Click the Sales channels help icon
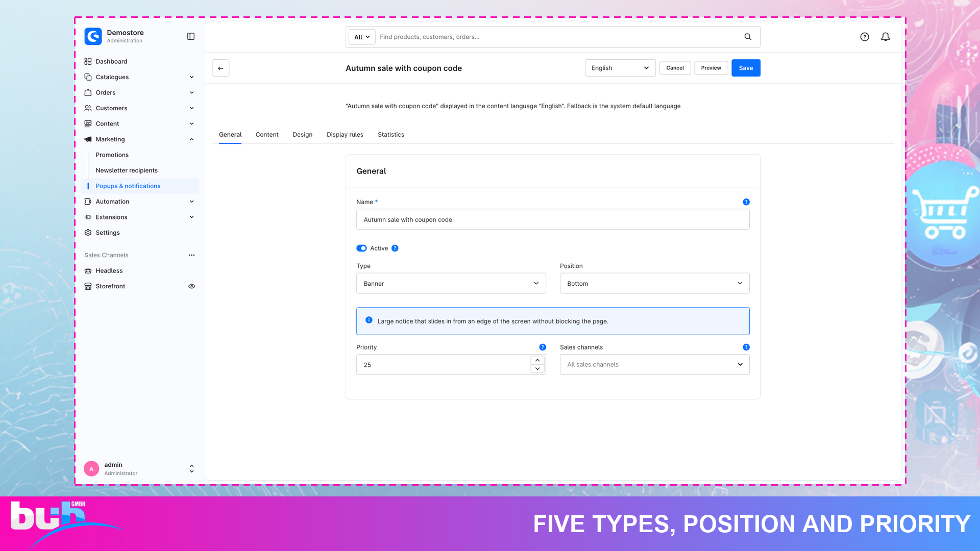The height and width of the screenshot is (551, 980). (746, 347)
